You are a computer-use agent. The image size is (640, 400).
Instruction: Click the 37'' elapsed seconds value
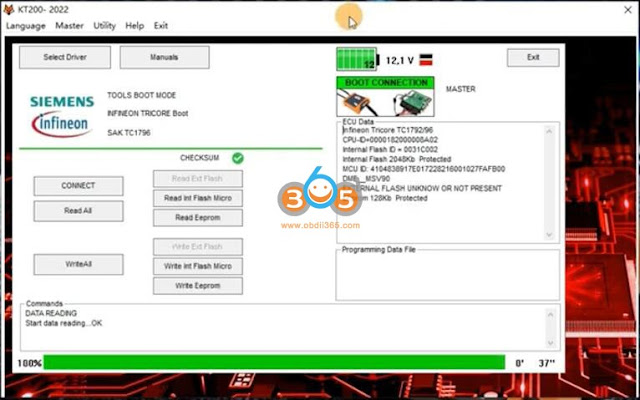547,363
